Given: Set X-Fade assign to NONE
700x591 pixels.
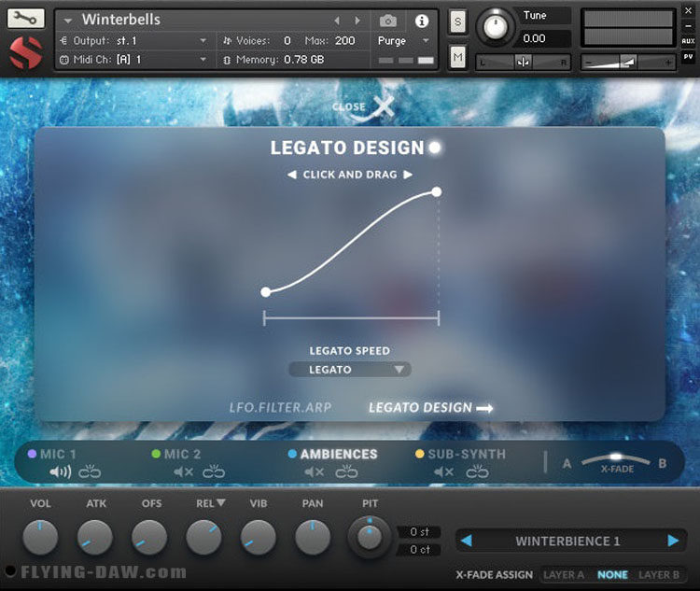Looking at the screenshot, I should point(612,575).
